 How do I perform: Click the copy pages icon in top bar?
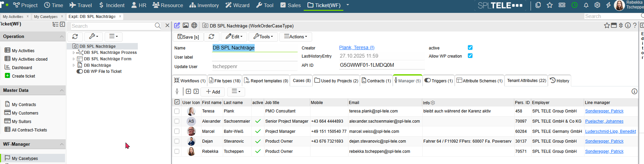(x=538, y=5)
